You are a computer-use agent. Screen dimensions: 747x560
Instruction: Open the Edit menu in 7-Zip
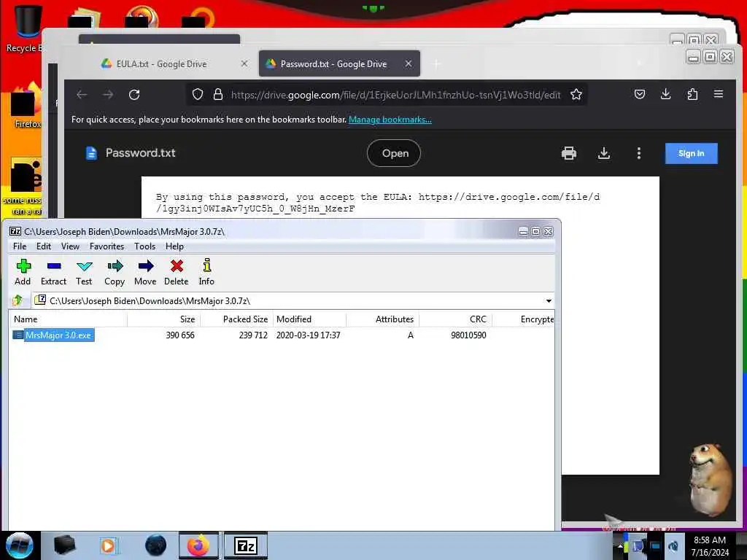pos(43,246)
